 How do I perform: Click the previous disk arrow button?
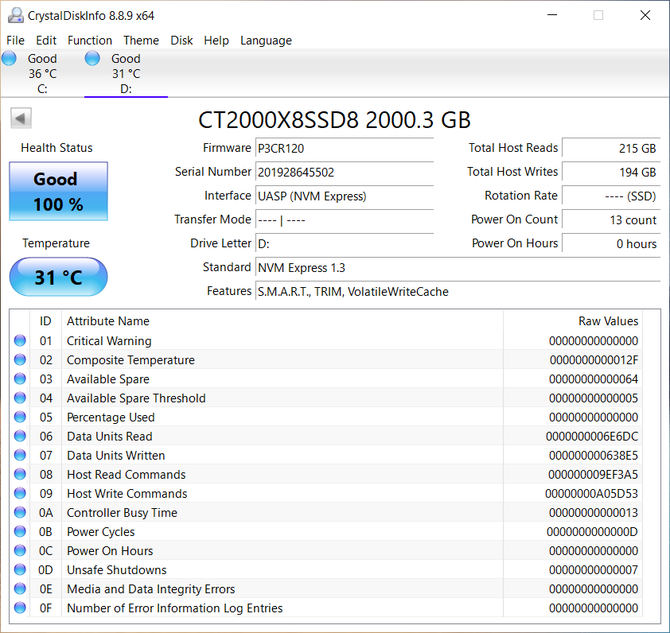(x=20, y=119)
